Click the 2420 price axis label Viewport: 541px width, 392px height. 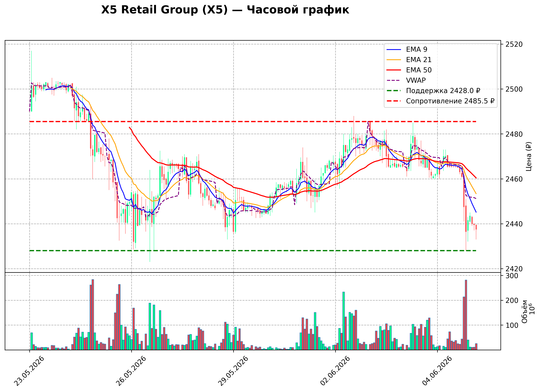(514, 269)
